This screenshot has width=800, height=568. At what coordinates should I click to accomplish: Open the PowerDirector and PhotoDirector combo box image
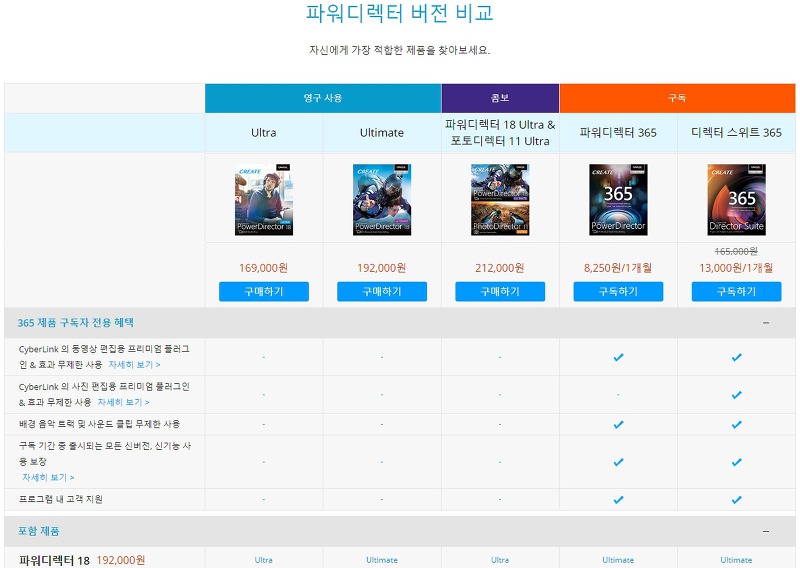[500, 200]
